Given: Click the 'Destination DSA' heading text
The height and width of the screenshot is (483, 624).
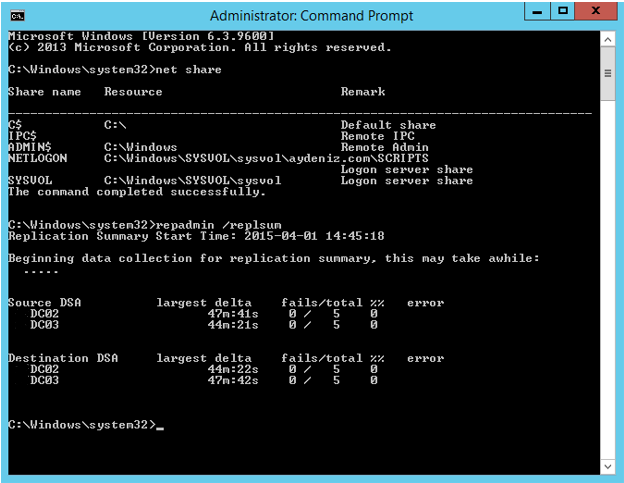Looking at the screenshot, I should (x=63, y=358).
